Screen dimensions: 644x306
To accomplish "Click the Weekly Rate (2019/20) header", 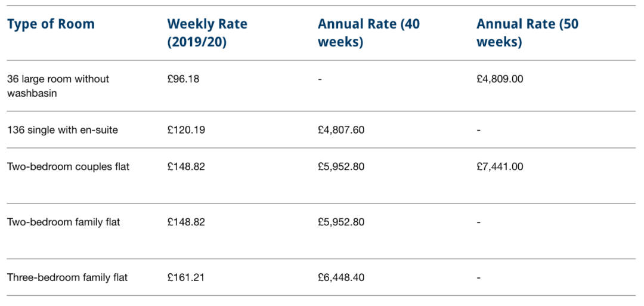I will tap(207, 33).
